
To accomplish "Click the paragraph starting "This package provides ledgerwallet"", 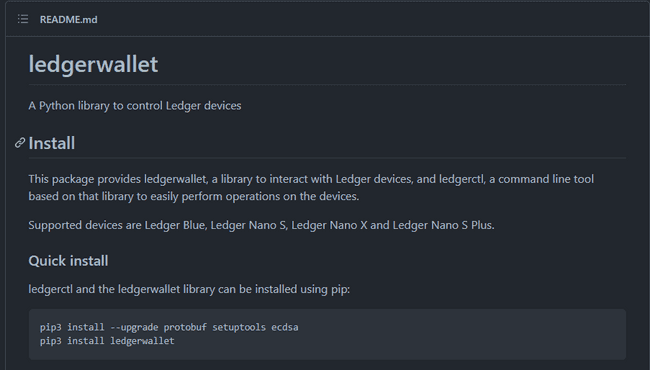I will tap(311, 187).
